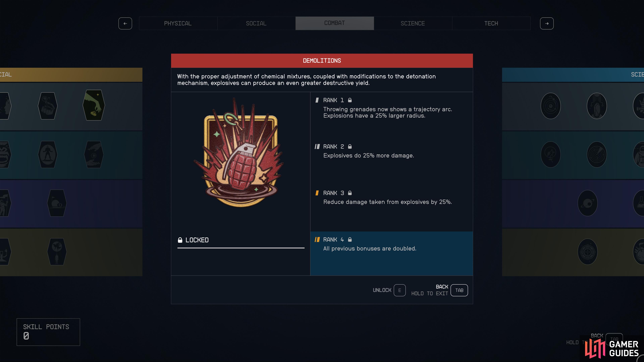Open the solar system orbits science skill
The height and width of the screenshot is (362, 644).
pos(550,106)
